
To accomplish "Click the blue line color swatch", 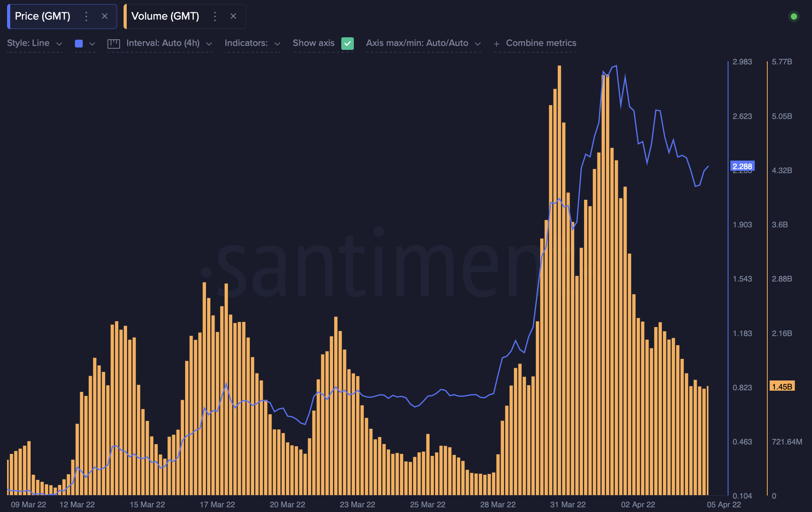I will (x=79, y=44).
